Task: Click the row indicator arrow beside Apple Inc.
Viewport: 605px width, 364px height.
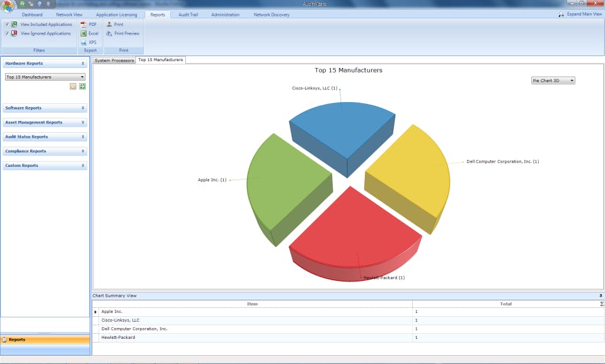Action: (95, 312)
